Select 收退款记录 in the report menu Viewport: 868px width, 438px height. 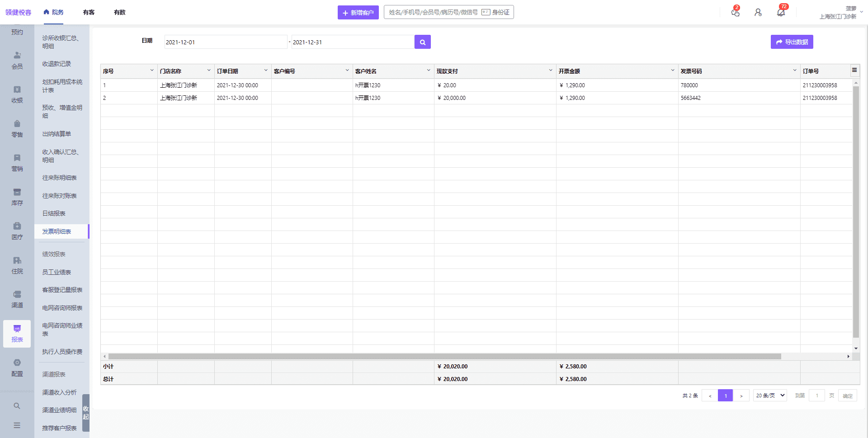57,64
